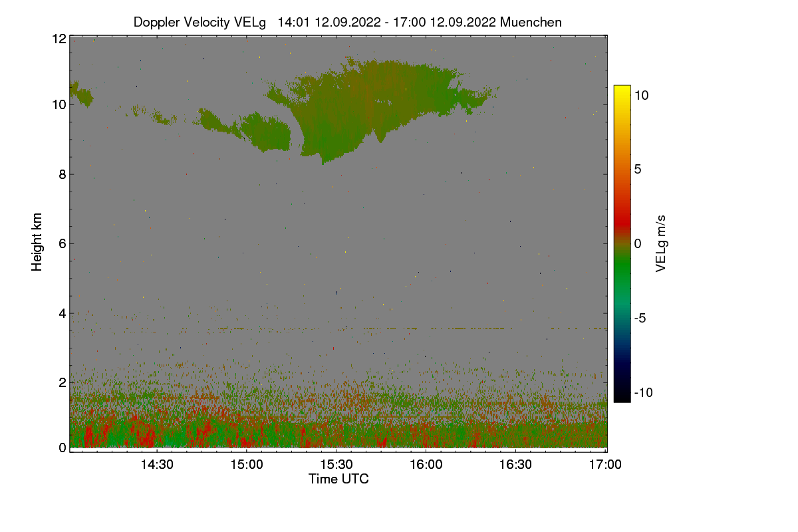The image size is (798, 532).
Task: Click the station name 'Muenchen' in title
Action: click(x=531, y=22)
